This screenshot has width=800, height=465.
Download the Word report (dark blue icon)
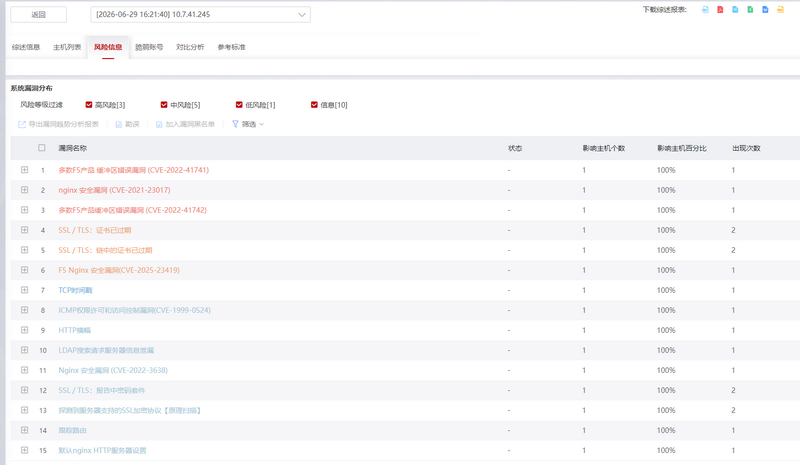click(x=765, y=10)
